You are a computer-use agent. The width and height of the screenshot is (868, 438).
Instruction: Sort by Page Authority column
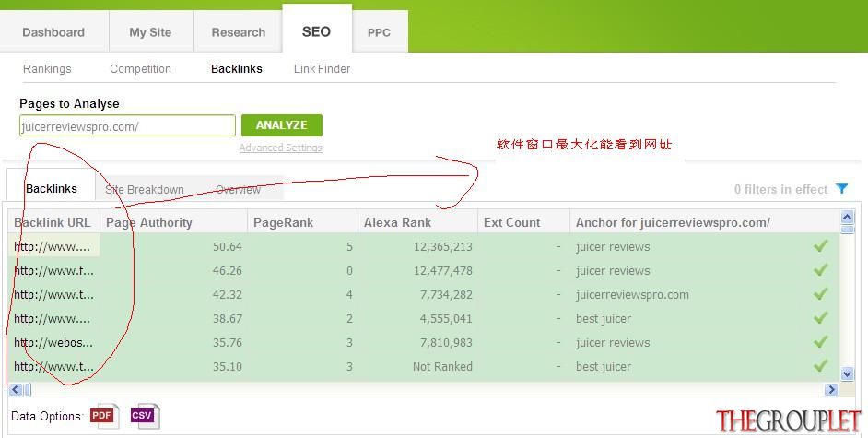[x=173, y=222]
